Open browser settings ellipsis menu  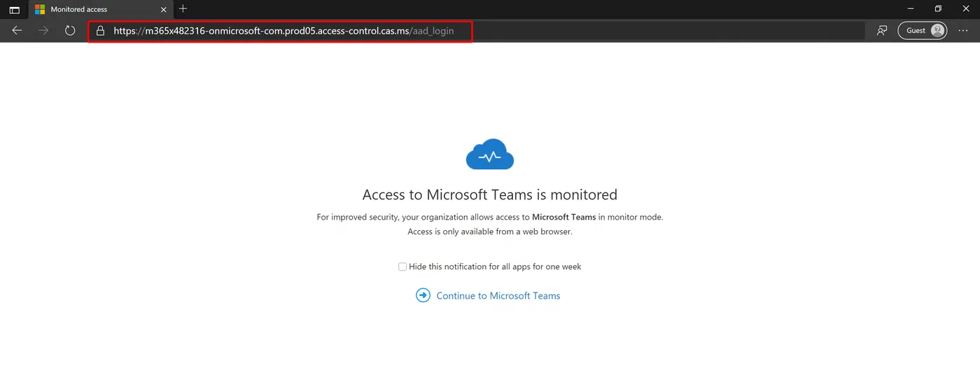pos(963,31)
